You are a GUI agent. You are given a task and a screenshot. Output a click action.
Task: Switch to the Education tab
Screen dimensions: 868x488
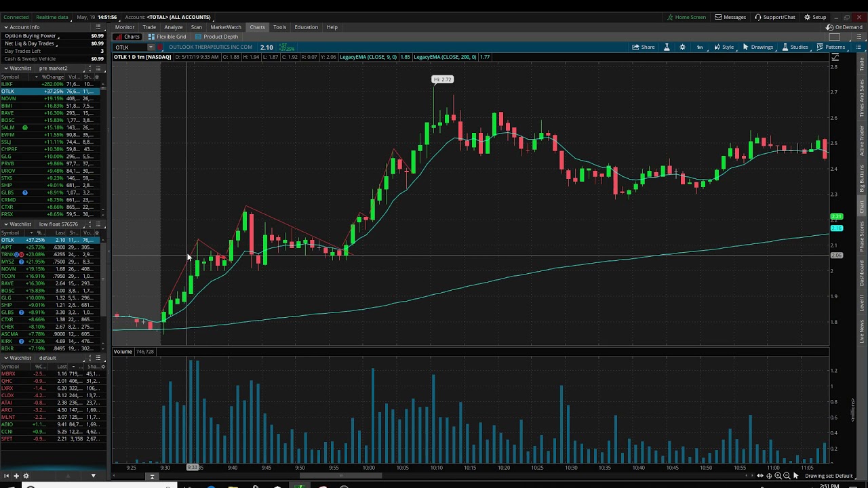306,27
